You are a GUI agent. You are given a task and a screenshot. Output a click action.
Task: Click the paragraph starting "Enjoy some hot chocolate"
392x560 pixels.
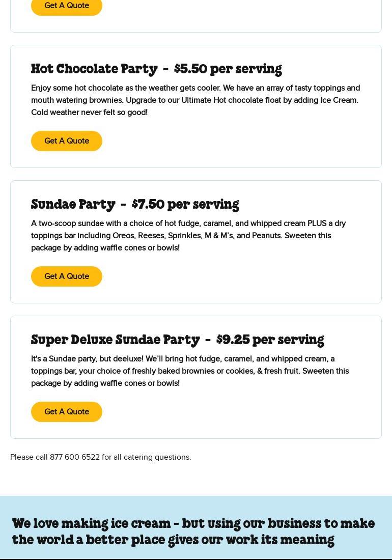pyautogui.click(x=195, y=100)
